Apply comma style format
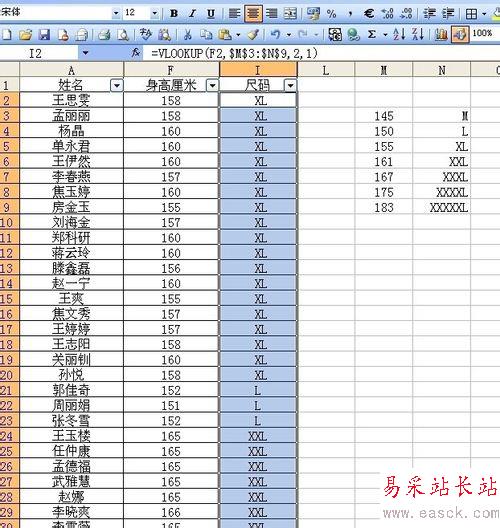The width and height of the screenshot is (500, 528). [x=350, y=13]
